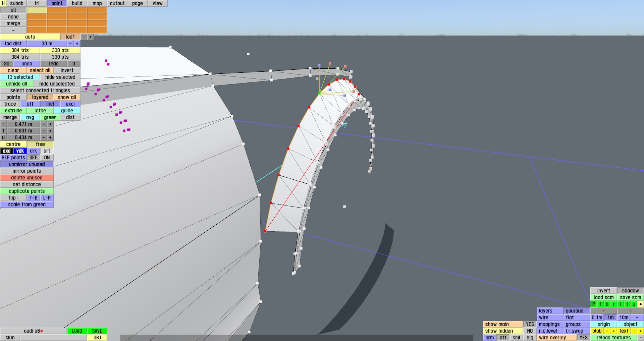Click the P view button
Screen dimensions: 644x341
click(594, 304)
